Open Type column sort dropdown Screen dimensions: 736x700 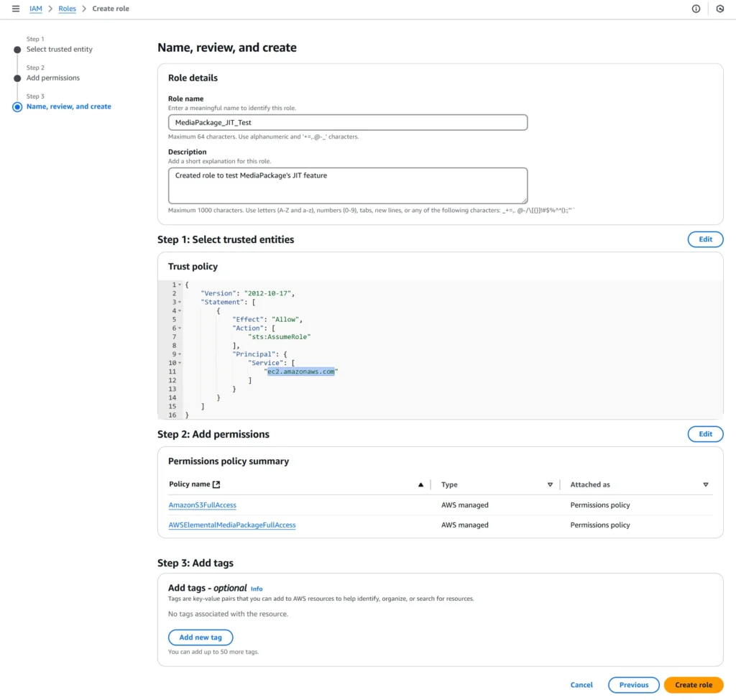[550, 484]
